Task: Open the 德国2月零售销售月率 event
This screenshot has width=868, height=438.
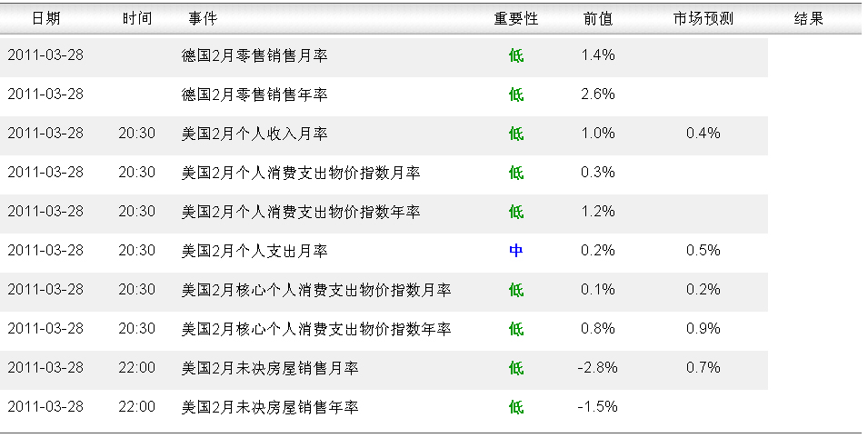Action: 254,55
